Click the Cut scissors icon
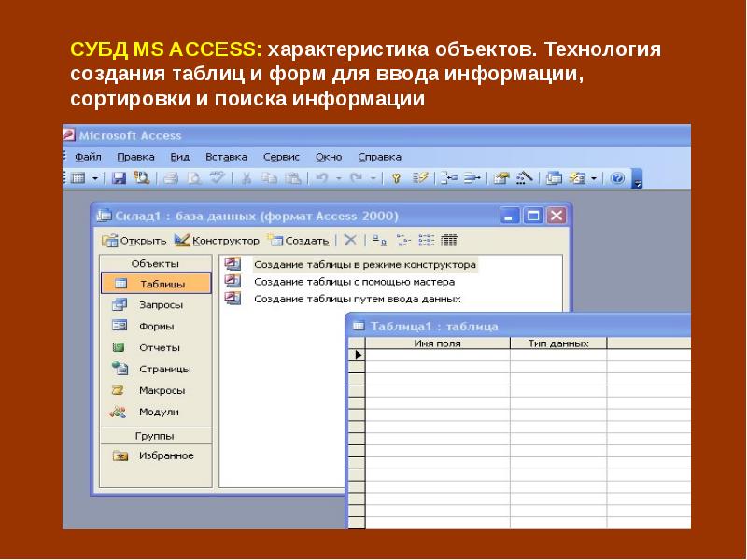The width and height of the screenshot is (747, 560). pos(246,178)
